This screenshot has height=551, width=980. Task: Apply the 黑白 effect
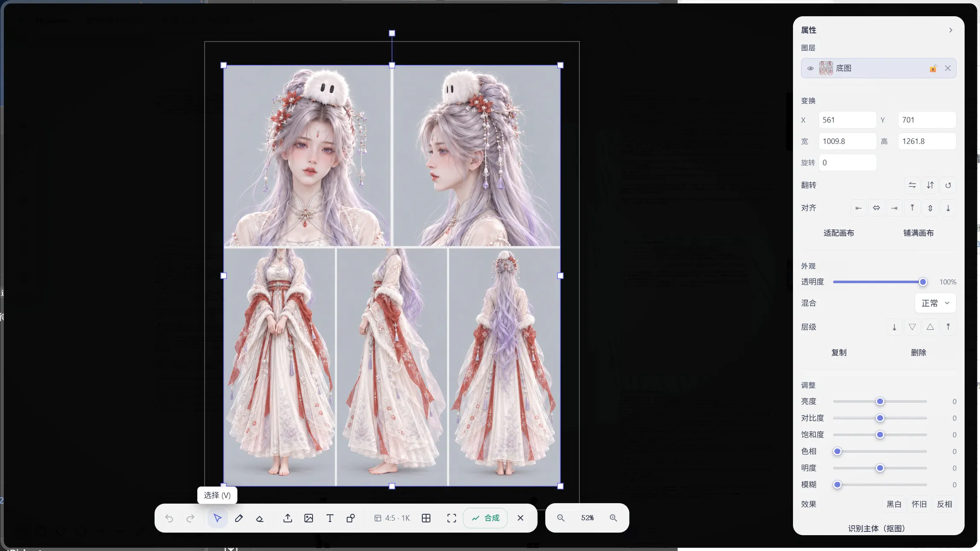tap(894, 504)
